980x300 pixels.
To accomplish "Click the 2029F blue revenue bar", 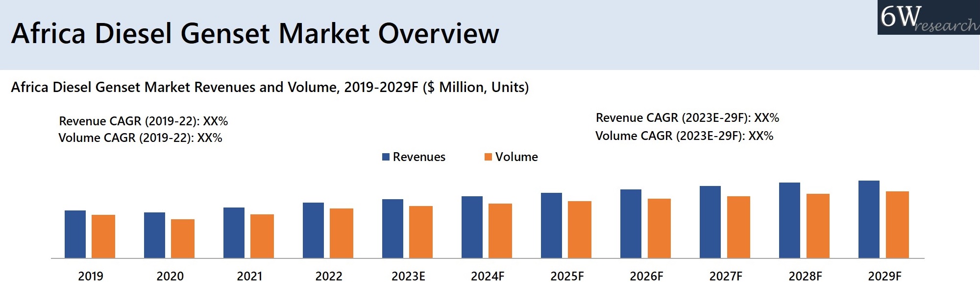I will coord(869,219).
